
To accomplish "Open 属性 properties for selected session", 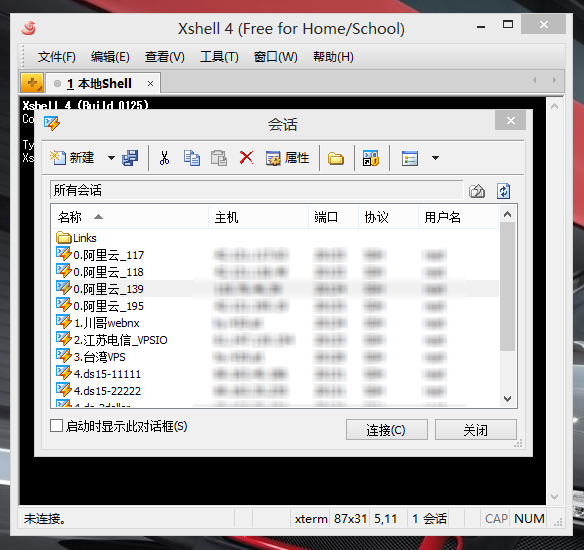I will pos(287,158).
